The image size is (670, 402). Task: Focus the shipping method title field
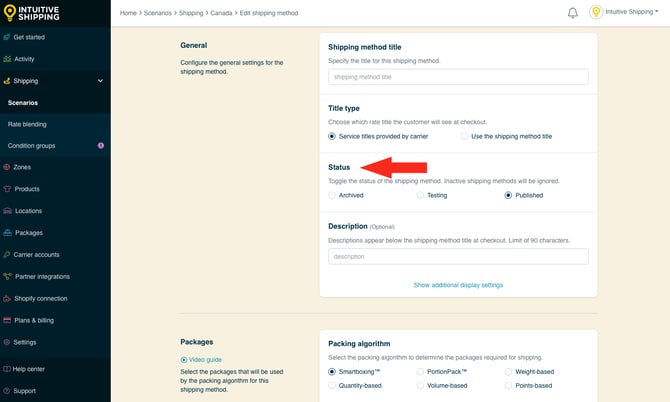pyautogui.click(x=458, y=77)
